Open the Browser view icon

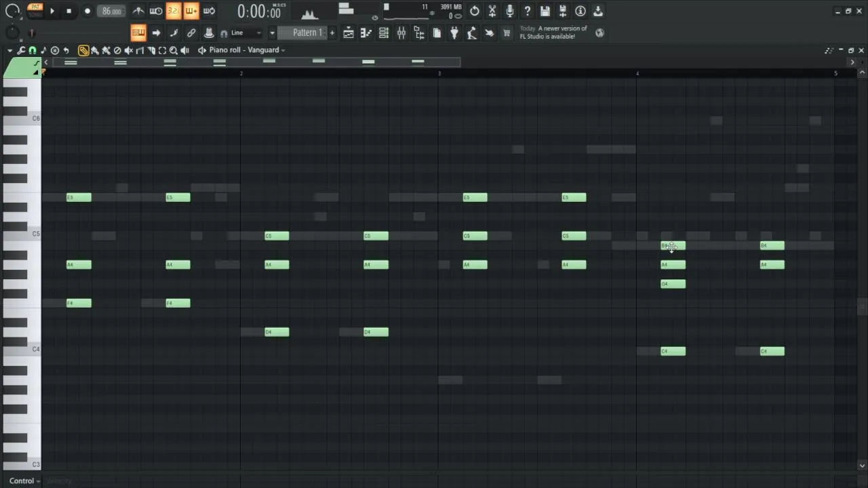419,33
